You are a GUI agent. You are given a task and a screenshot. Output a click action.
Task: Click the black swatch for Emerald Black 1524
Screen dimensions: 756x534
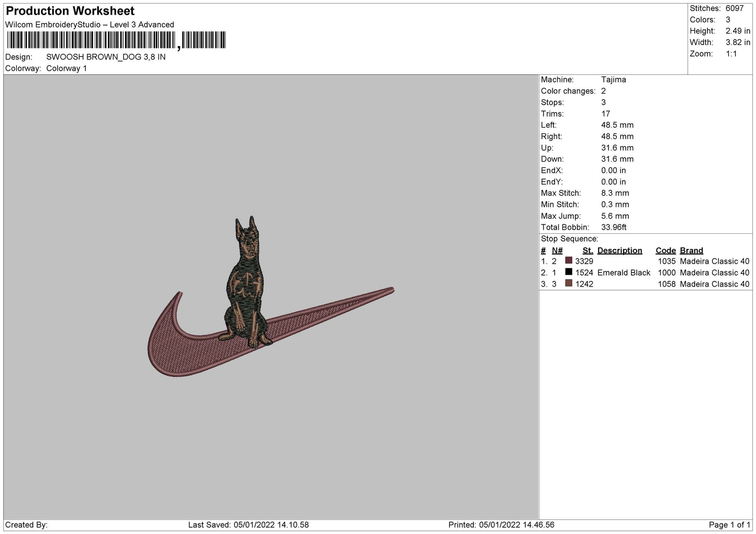569,272
